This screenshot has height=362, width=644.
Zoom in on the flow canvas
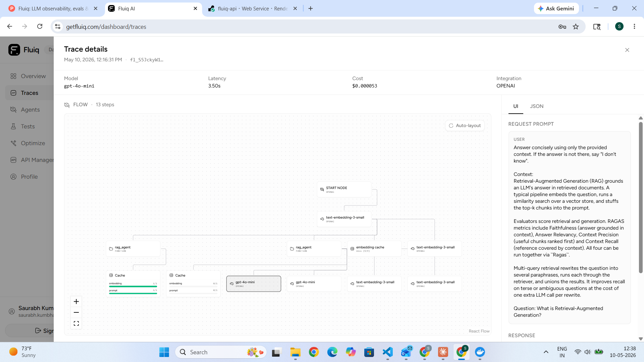pyautogui.click(x=76, y=301)
